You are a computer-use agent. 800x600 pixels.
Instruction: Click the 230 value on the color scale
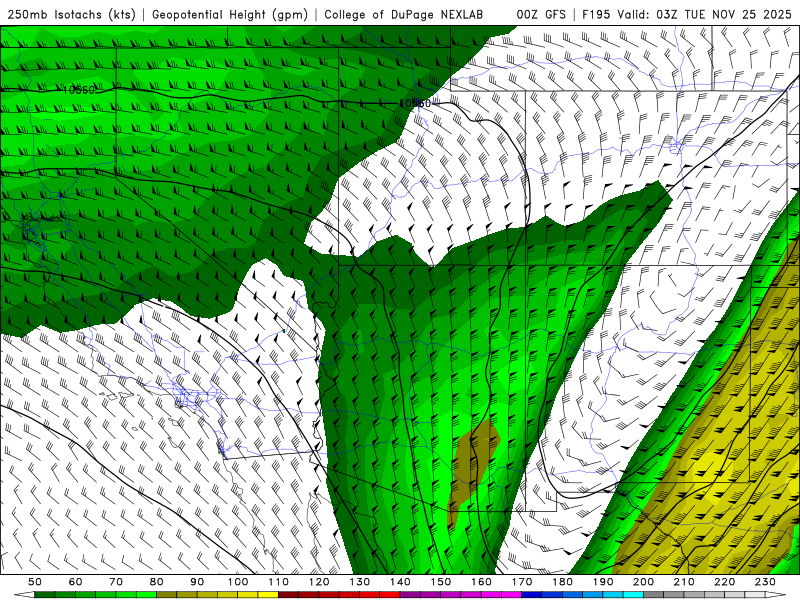tap(765, 582)
